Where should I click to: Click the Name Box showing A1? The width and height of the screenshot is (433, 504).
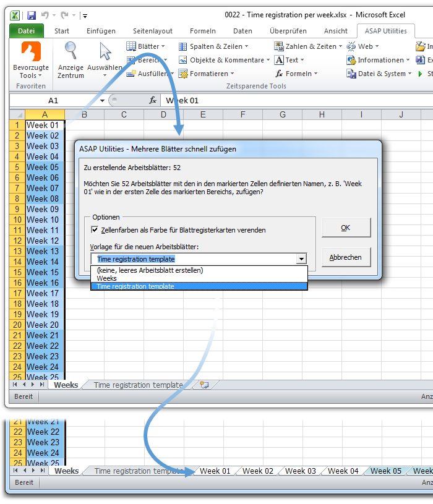(53, 101)
